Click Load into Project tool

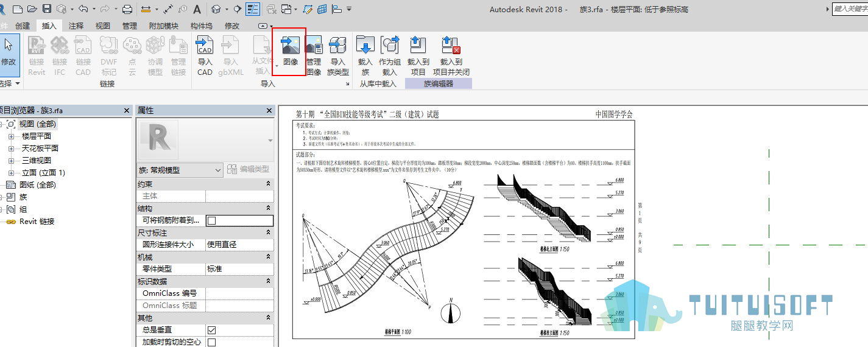coord(418,55)
